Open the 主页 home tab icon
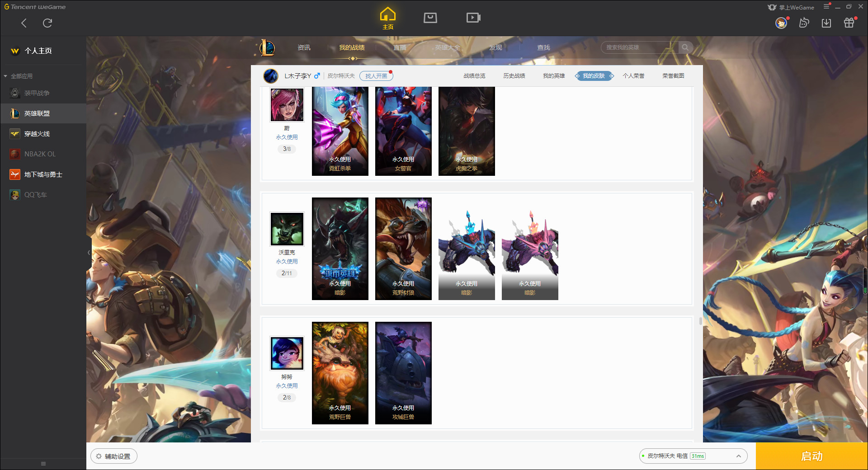868x470 pixels. coord(388,19)
